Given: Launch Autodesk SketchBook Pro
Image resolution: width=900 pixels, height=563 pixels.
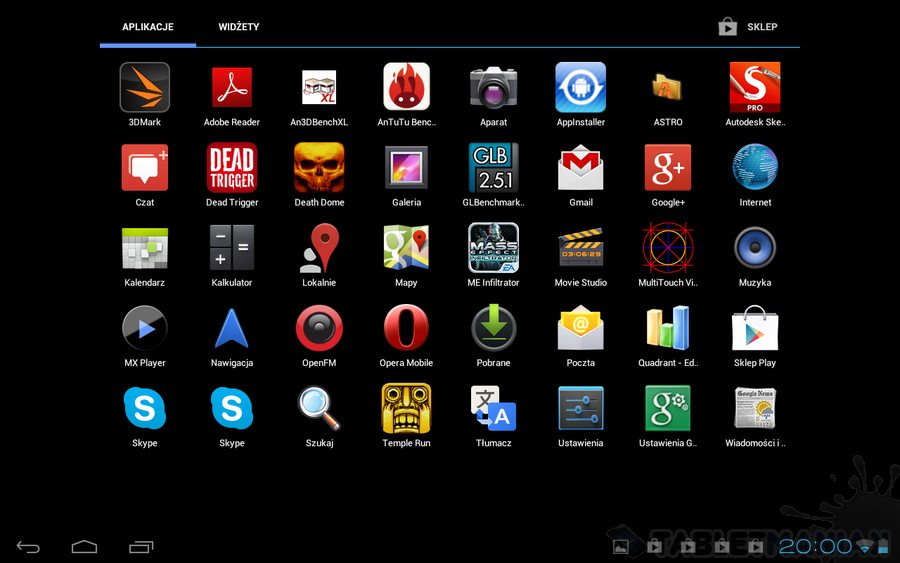Looking at the screenshot, I should 755,87.
